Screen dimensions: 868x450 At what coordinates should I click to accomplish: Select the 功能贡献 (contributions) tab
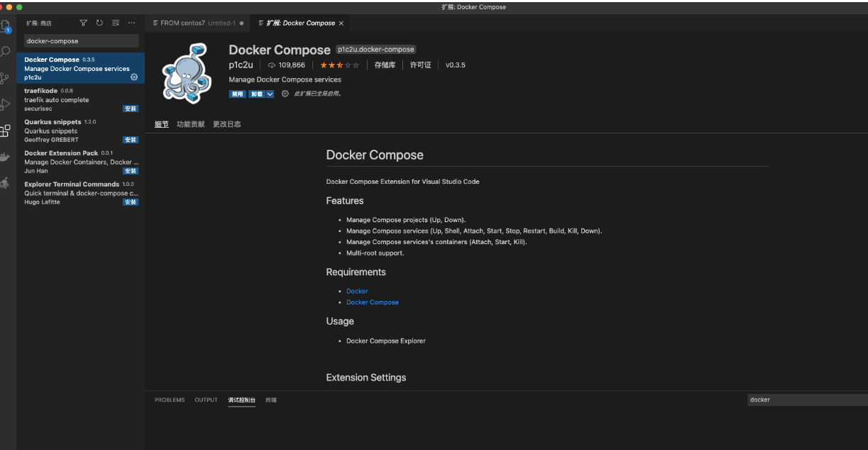[191, 124]
